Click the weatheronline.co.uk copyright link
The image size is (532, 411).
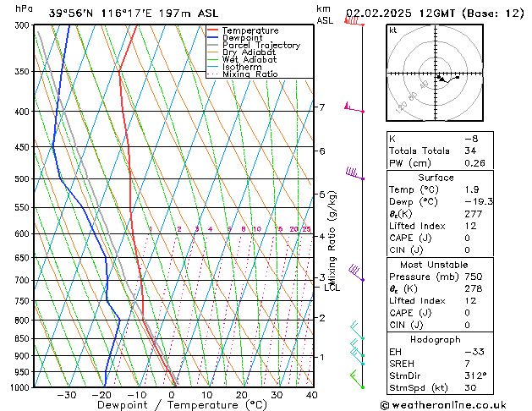coord(443,405)
